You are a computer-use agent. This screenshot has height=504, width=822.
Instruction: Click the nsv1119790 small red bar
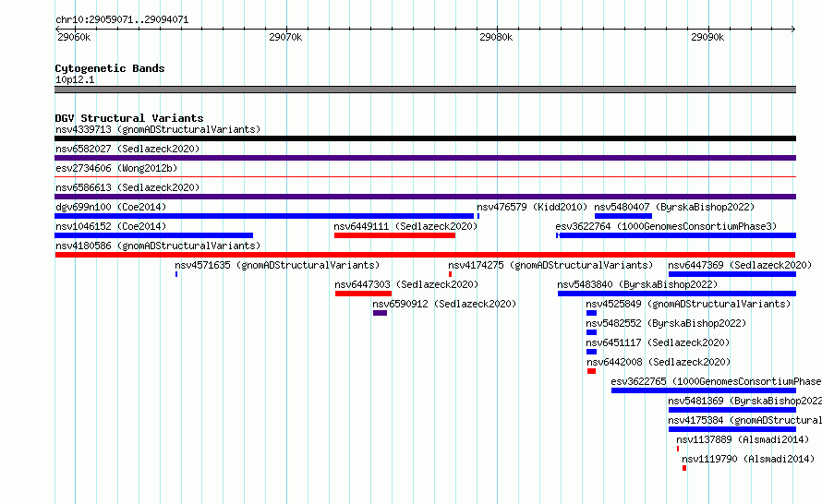click(x=684, y=468)
